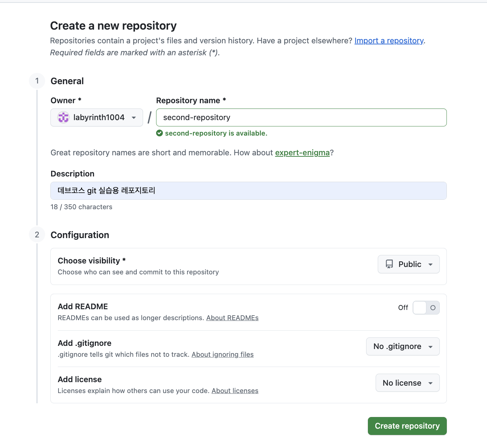Viewport: 487px width, 448px height.
Task: Open the About ignoring files link
Action: [222, 355]
